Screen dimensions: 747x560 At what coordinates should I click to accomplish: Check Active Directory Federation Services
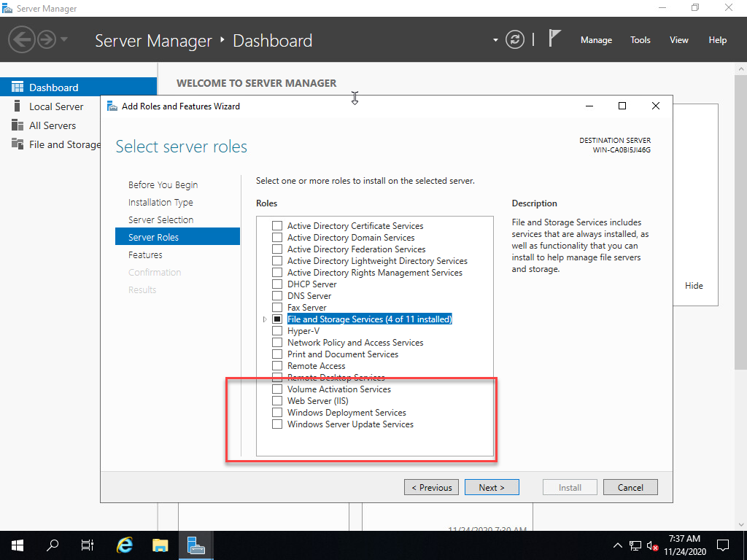click(x=276, y=249)
